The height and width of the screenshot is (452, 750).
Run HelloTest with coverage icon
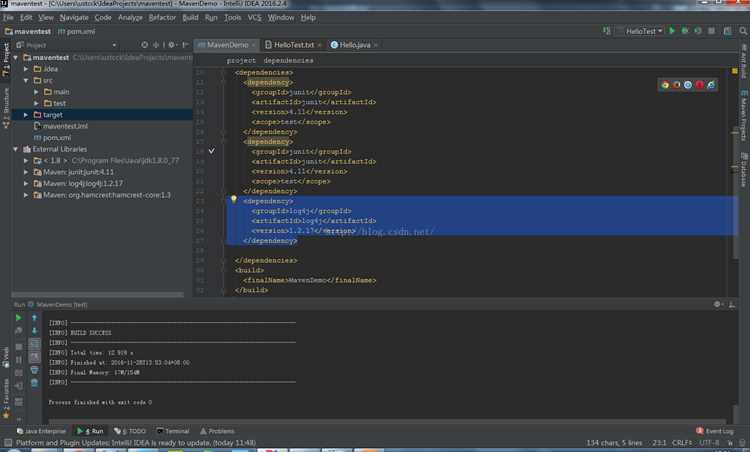[x=698, y=31]
